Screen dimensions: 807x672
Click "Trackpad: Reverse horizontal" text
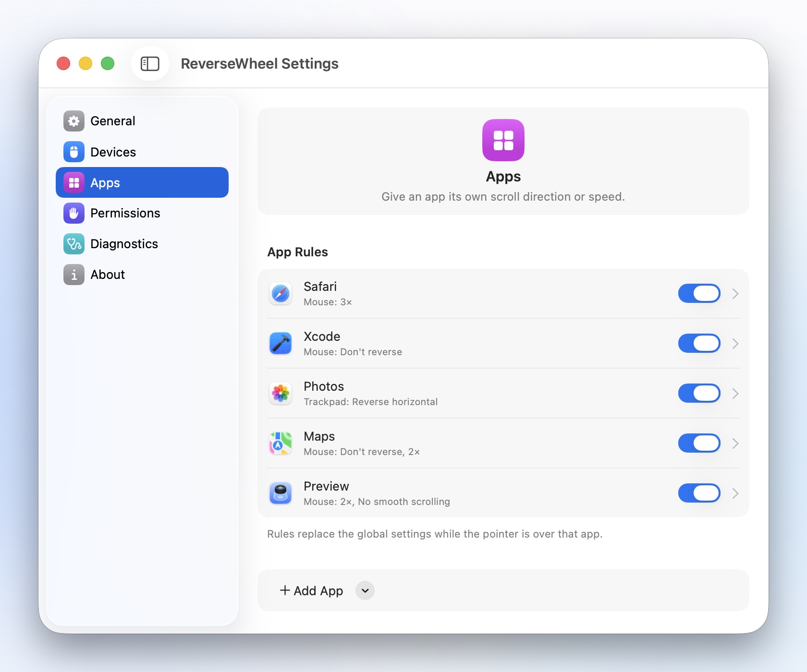370,402
